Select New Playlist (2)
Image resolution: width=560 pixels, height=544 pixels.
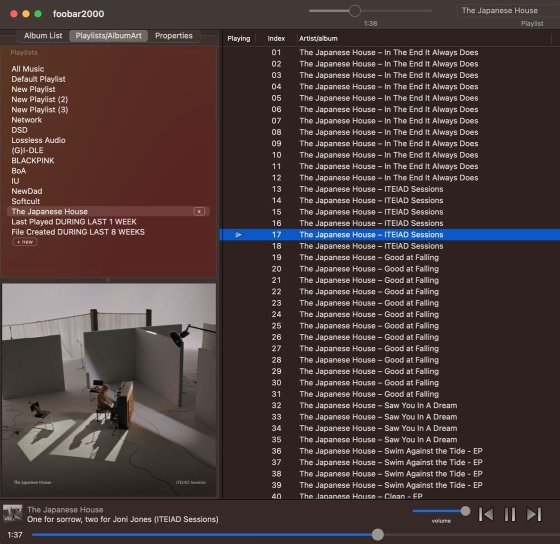point(39,99)
